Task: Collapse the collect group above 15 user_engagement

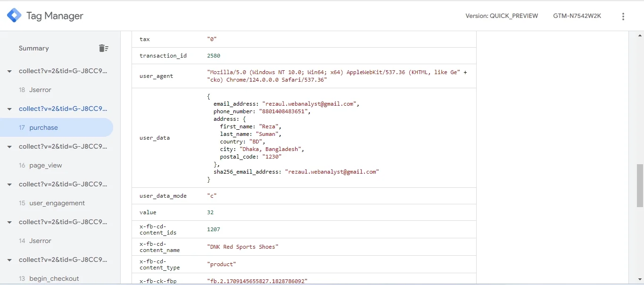Action: (9, 184)
